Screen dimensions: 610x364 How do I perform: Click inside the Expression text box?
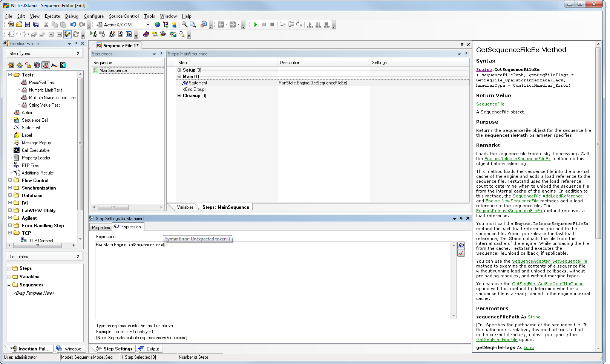point(273,280)
